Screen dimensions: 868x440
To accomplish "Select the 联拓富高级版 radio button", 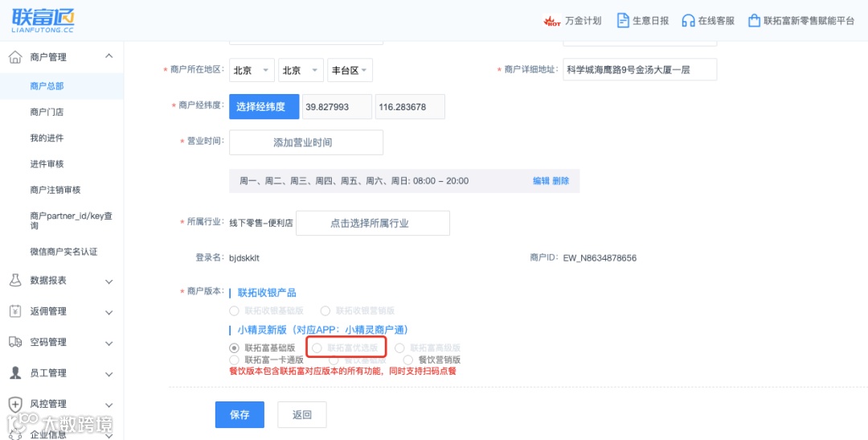I will 399,348.
